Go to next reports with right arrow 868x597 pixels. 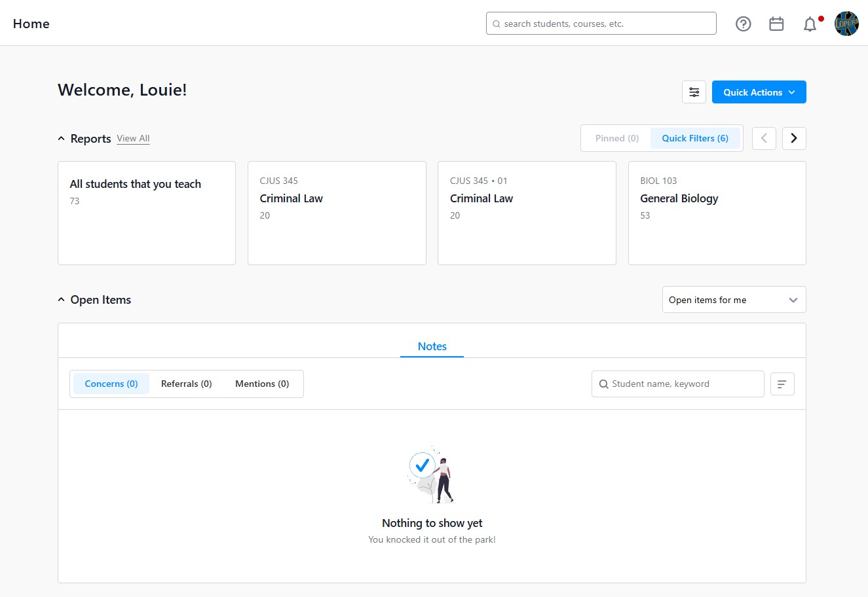(794, 138)
